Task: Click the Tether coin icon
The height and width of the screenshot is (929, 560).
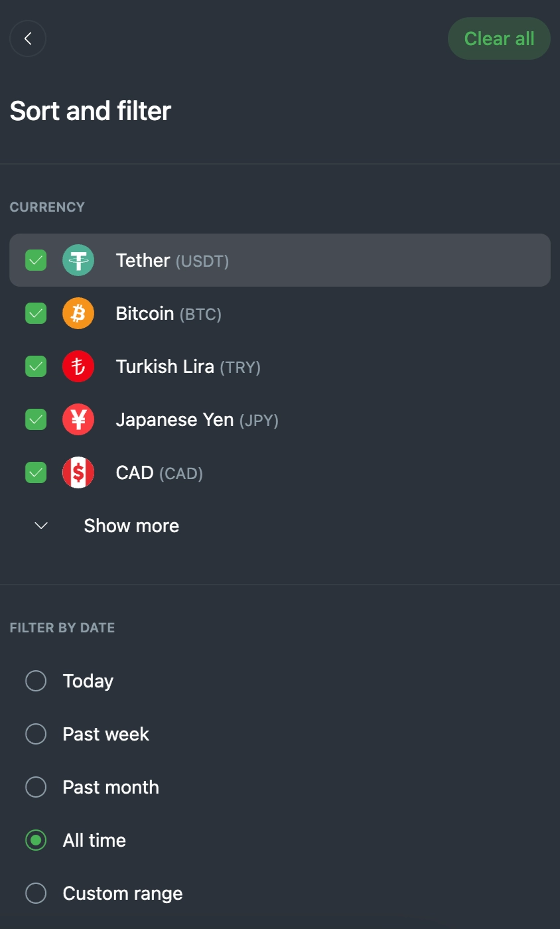Action: click(x=78, y=260)
